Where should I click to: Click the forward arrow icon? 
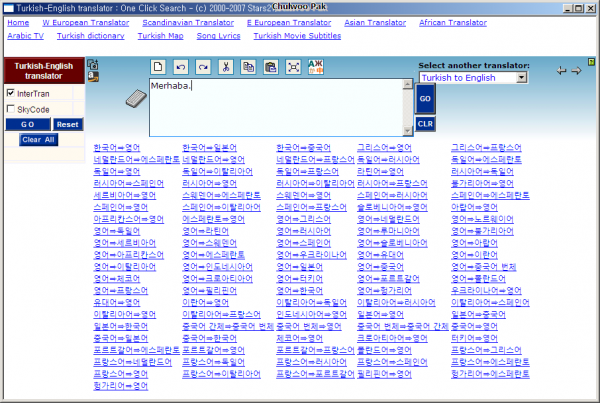coord(576,70)
